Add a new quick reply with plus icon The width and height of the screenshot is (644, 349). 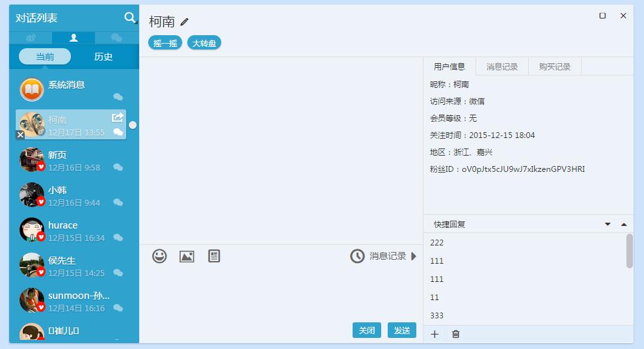click(435, 334)
